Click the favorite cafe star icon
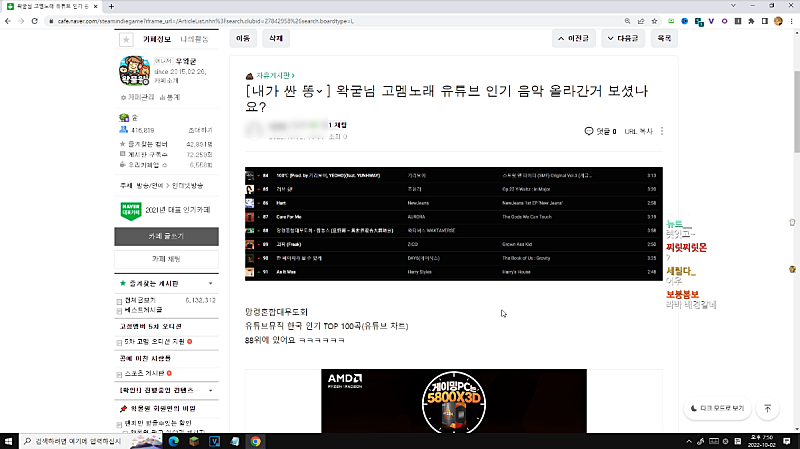Screen dimensions: 800x449 125,39
